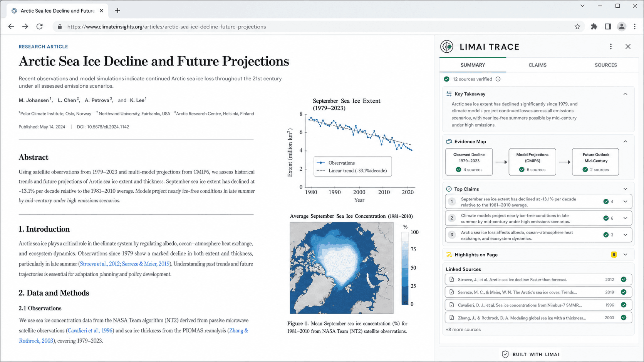
Task: Go back to the previous page
Action: pyautogui.click(x=11, y=27)
